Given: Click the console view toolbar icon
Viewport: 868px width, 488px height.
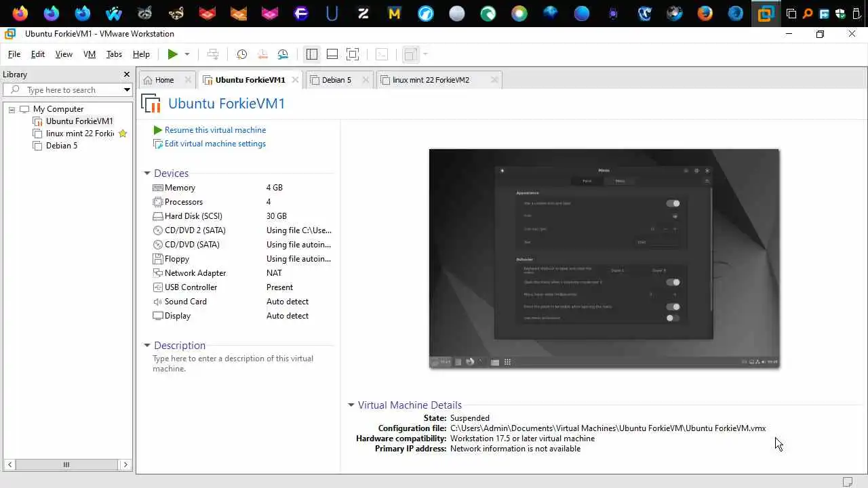Looking at the screenshot, I should click(382, 54).
